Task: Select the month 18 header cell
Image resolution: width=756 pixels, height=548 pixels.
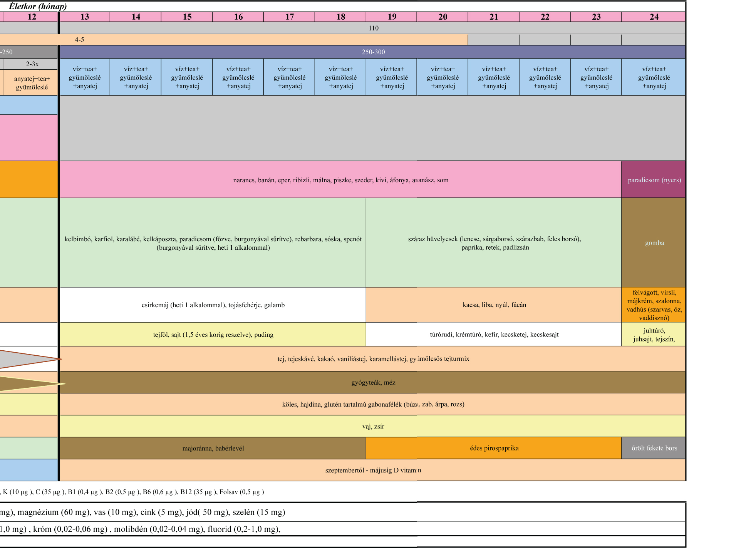Action: 340,17
